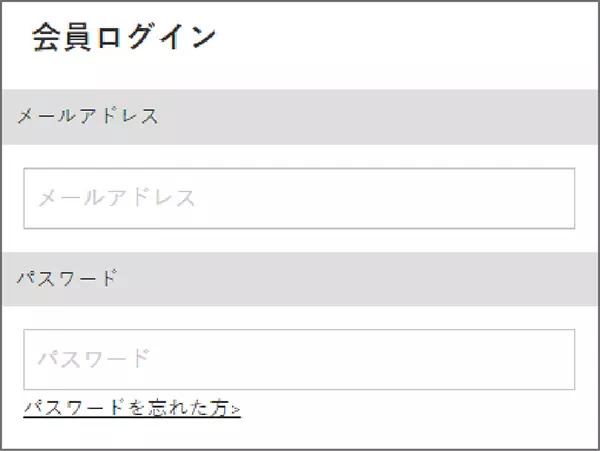
Task: Click the 会員ログイン heading
Action: [x=124, y=37]
